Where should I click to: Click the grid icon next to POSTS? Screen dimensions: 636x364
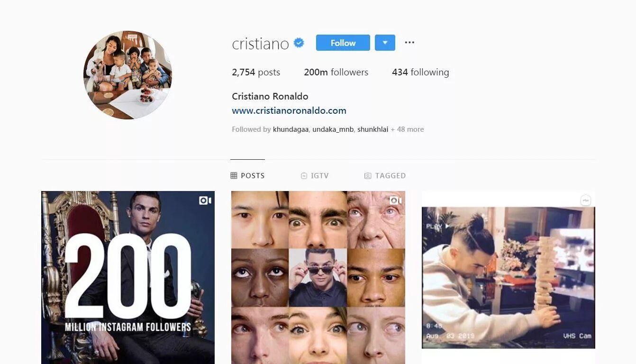pos(234,176)
